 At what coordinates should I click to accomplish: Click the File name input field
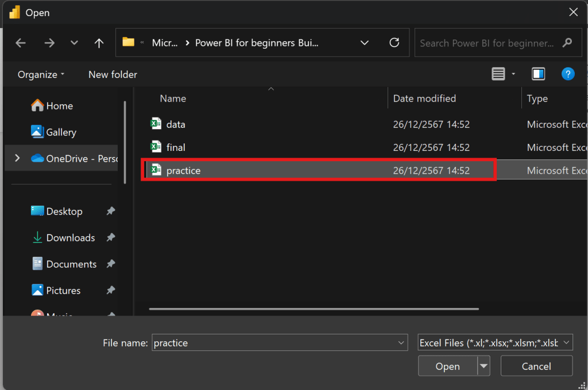click(x=273, y=343)
